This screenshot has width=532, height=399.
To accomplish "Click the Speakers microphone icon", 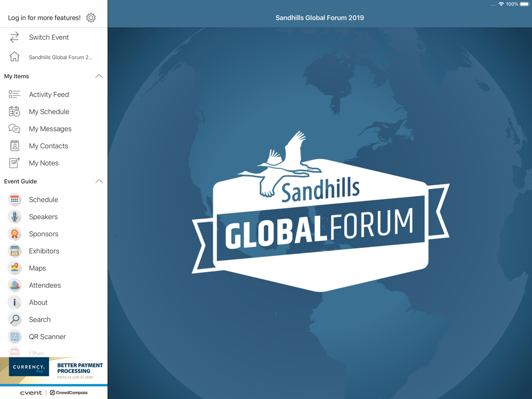I will [14, 217].
